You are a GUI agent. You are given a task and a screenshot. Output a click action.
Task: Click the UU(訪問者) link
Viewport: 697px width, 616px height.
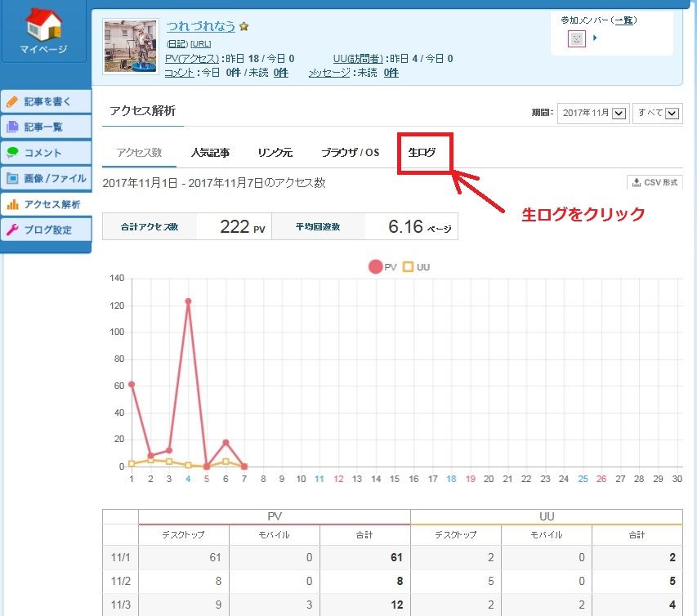[358, 59]
